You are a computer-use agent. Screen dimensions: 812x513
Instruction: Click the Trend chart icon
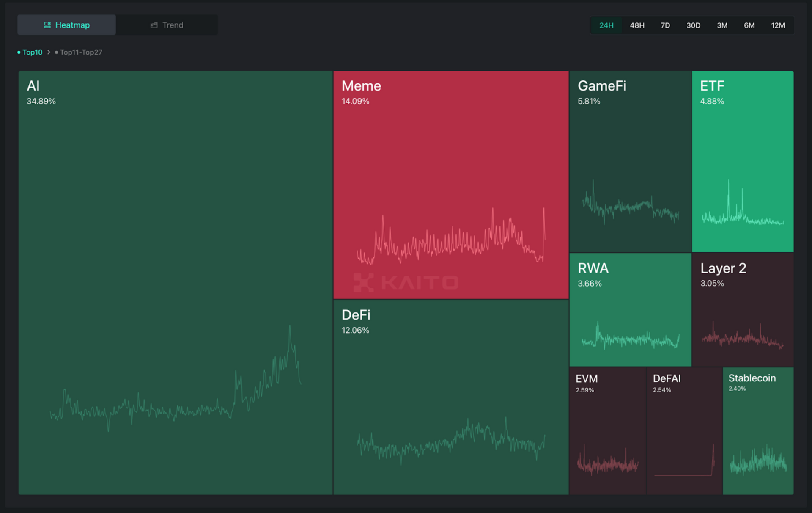154,25
